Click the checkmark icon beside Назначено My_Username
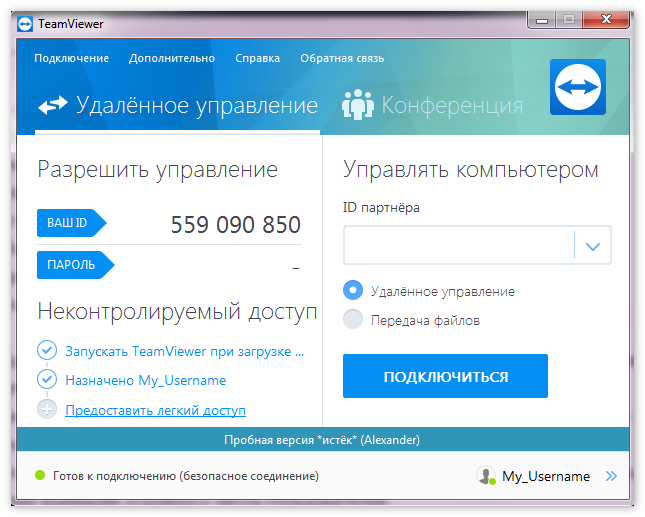Viewport: 645px width, 517px height. [47, 379]
